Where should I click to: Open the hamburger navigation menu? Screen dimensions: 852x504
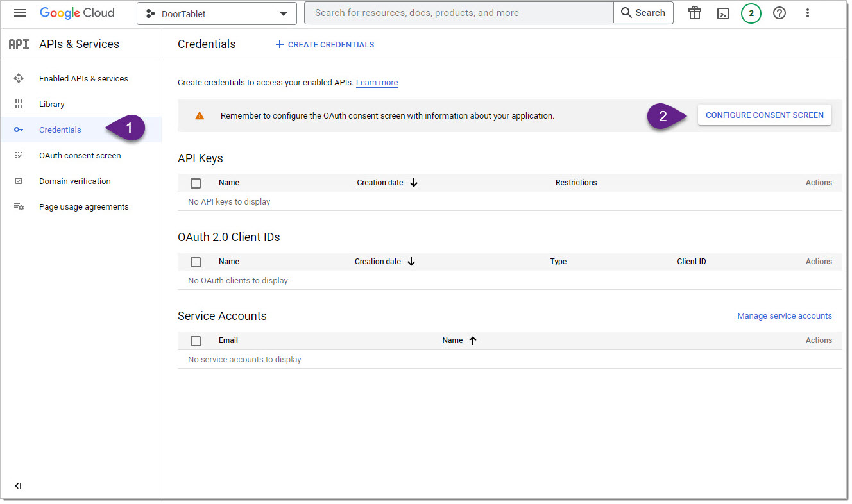[20, 13]
